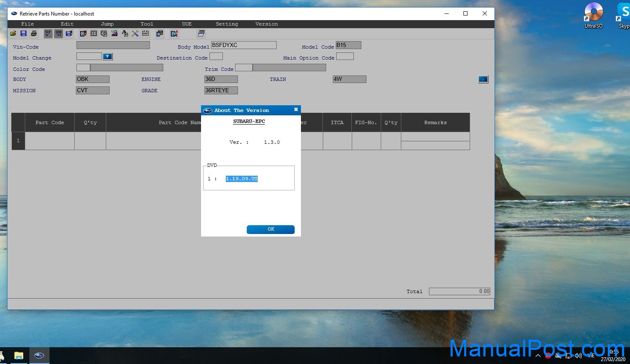630x364 pixels.
Task: Click the magnifier with red exclamation icon
Action: click(x=174, y=34)
